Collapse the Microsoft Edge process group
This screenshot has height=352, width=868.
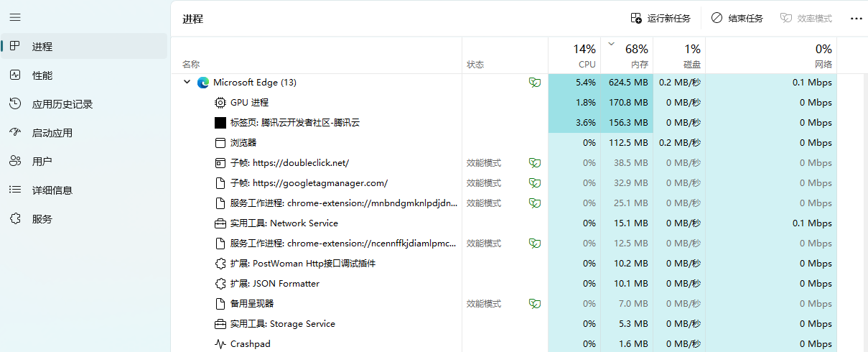187,83
